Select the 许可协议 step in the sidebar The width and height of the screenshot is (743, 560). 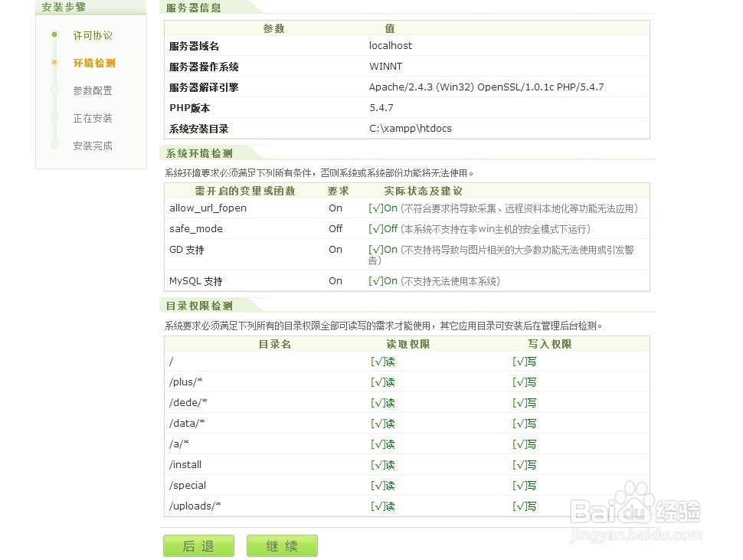tap(93, 35)
